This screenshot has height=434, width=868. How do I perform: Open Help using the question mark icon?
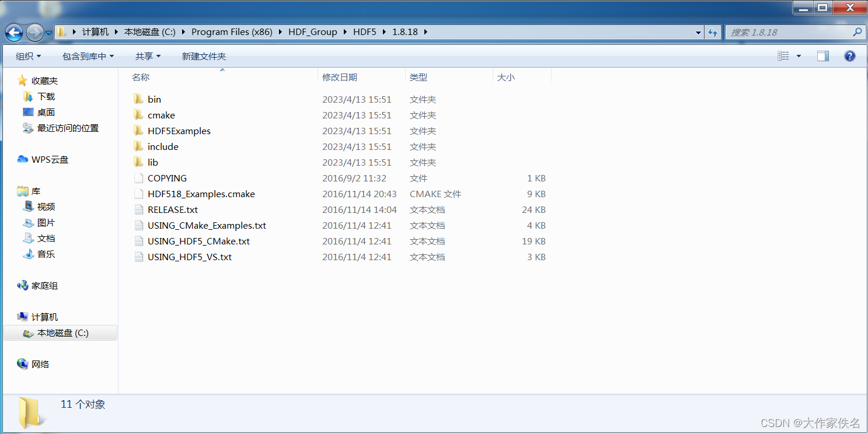[x=849, y=55]
